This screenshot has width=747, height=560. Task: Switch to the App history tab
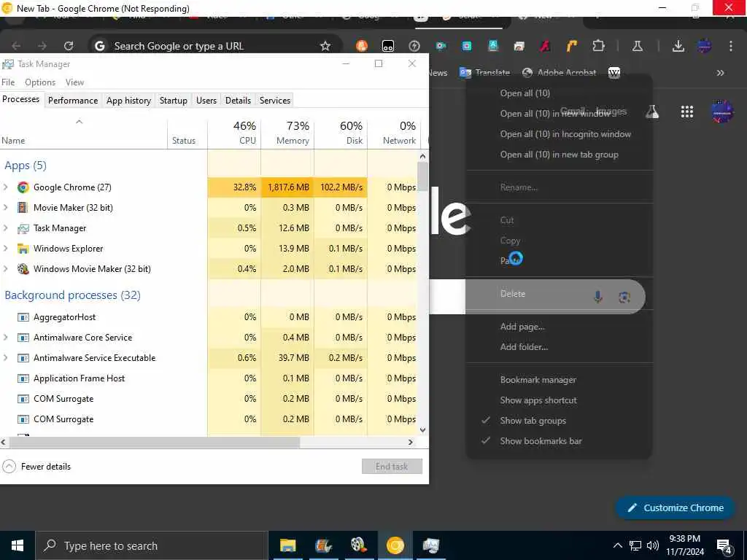(x=128, y=101)
